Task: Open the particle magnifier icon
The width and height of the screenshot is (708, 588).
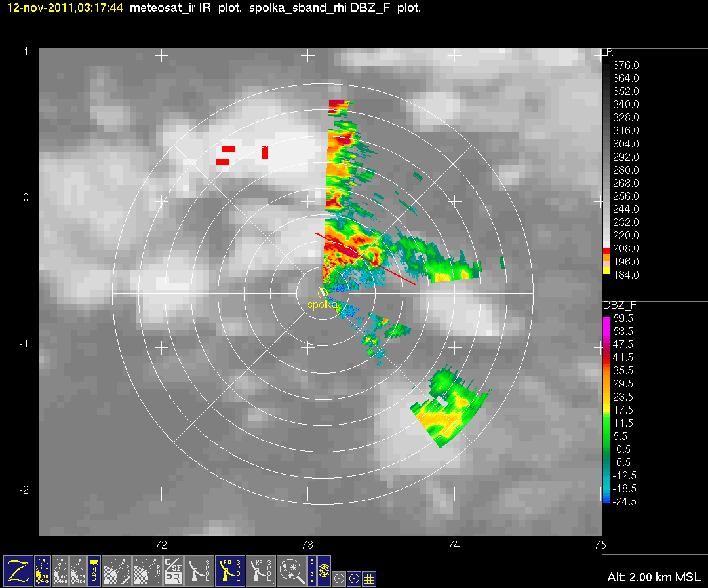Action: click(291, 571)
